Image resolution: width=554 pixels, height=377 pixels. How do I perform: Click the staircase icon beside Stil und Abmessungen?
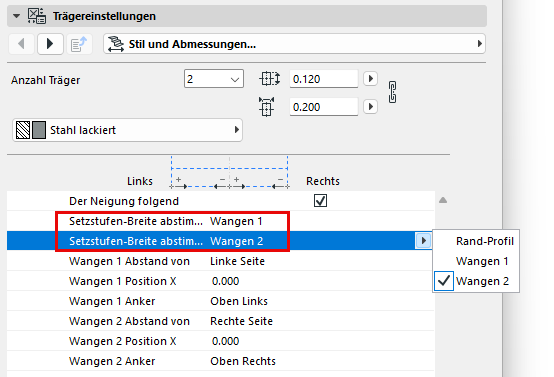[x=116, y=44]
